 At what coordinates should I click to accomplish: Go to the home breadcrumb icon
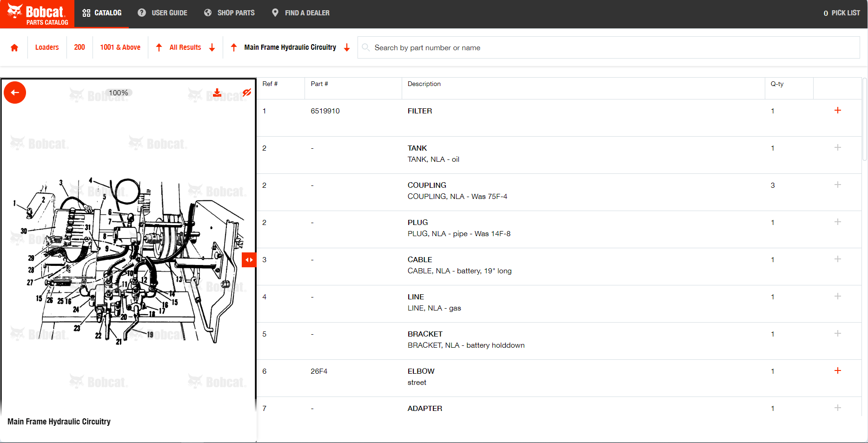coord(14,47)
